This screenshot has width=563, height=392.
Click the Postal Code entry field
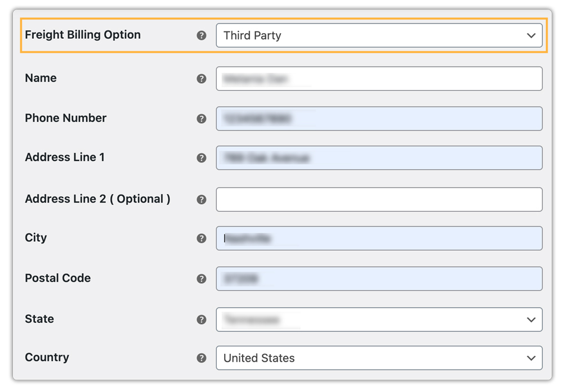tap(379, 278)
